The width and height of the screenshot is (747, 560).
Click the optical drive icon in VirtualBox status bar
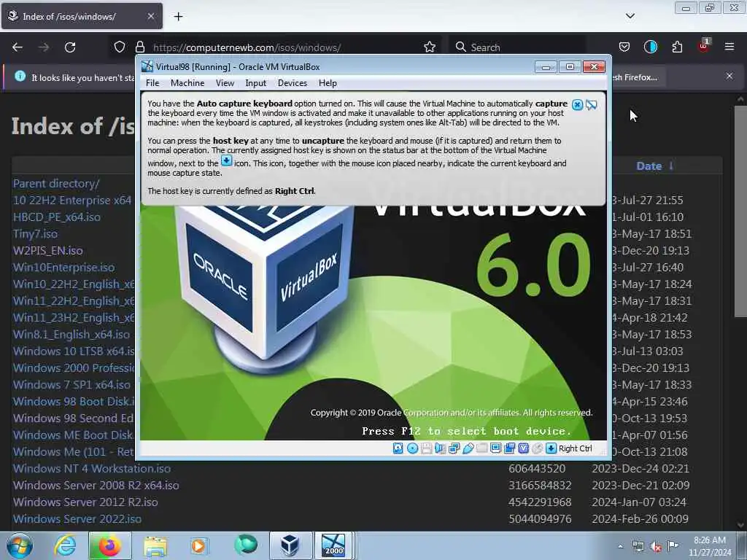coord(413,448)
